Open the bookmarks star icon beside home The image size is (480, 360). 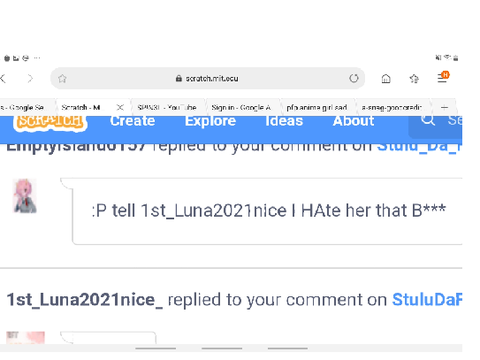tap(414, 79)
